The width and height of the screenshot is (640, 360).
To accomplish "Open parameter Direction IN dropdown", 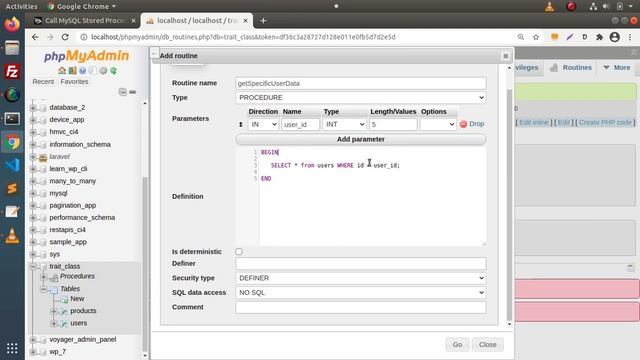I will [x=263, y=124].
